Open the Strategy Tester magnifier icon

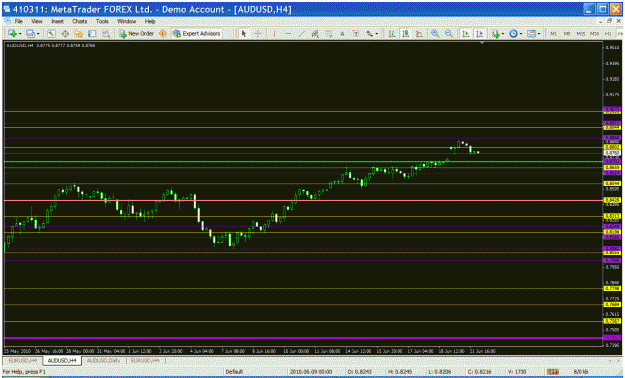[106, 34]
